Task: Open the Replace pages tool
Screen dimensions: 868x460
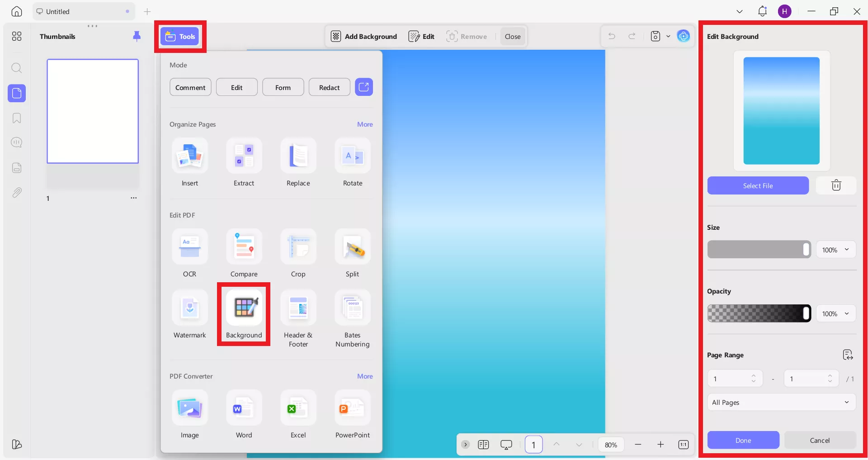Action: (298, 162)
